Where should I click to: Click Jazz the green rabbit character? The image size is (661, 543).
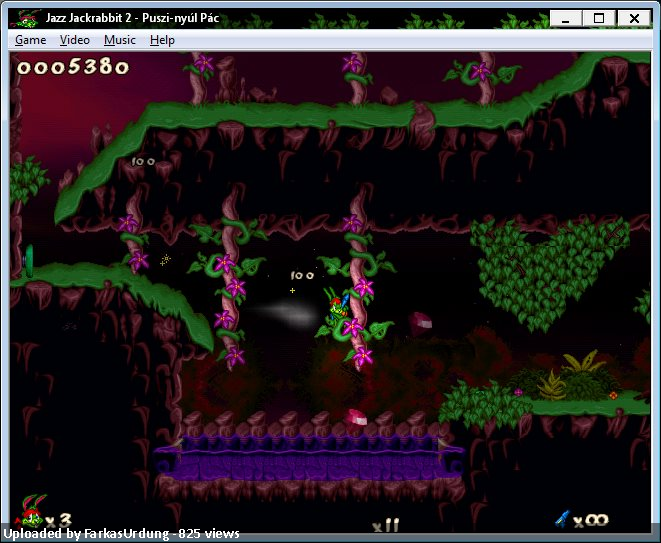coord(340,311)
